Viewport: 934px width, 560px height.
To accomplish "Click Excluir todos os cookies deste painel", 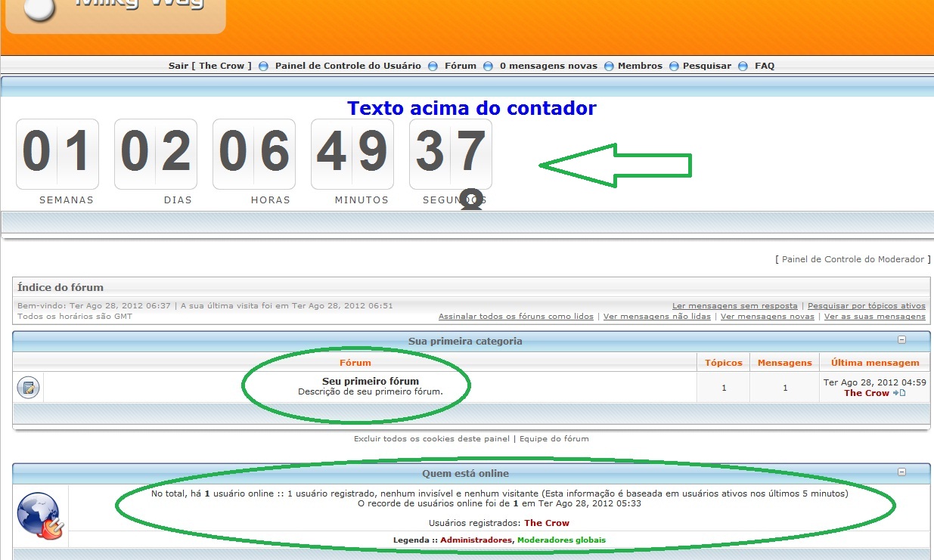I will [432, 438].
